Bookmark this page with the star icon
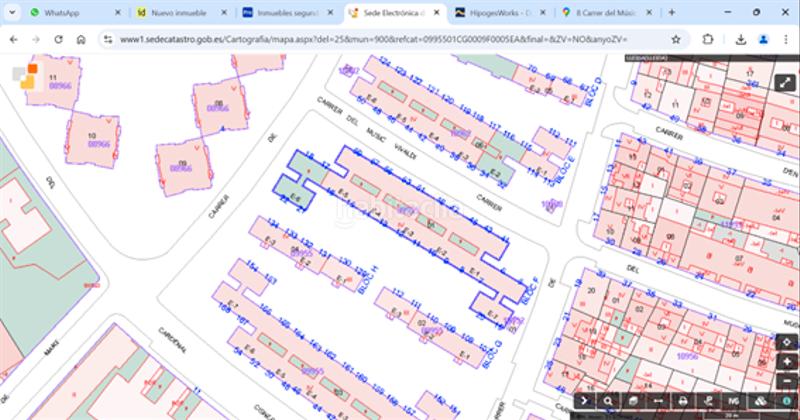Image resolution: width=800 pixels, height=420 pixels. (x=677, y=39)
